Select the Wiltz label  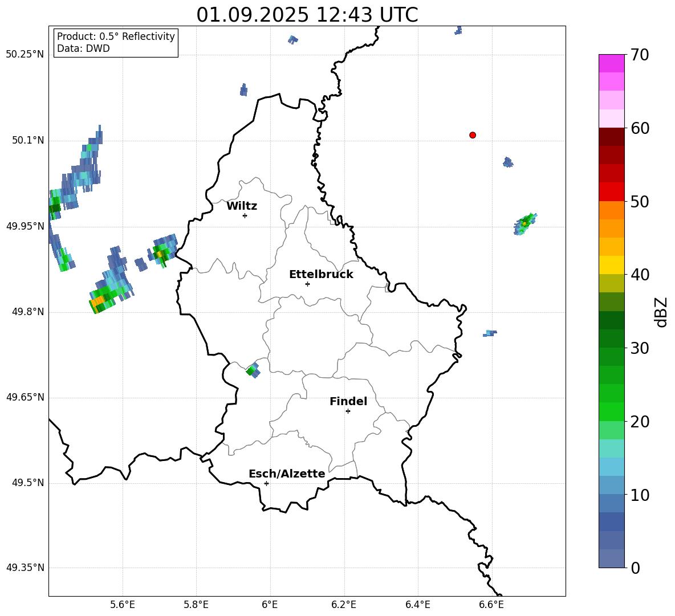242,206
